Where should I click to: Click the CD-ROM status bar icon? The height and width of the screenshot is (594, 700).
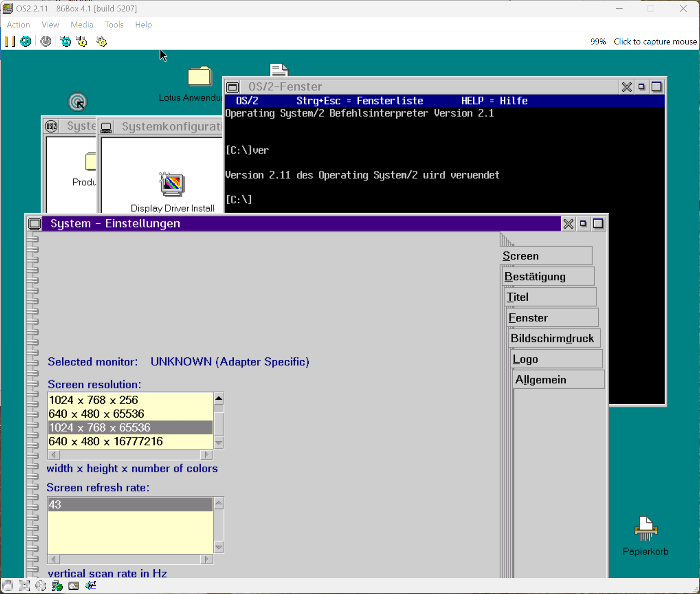41,585
